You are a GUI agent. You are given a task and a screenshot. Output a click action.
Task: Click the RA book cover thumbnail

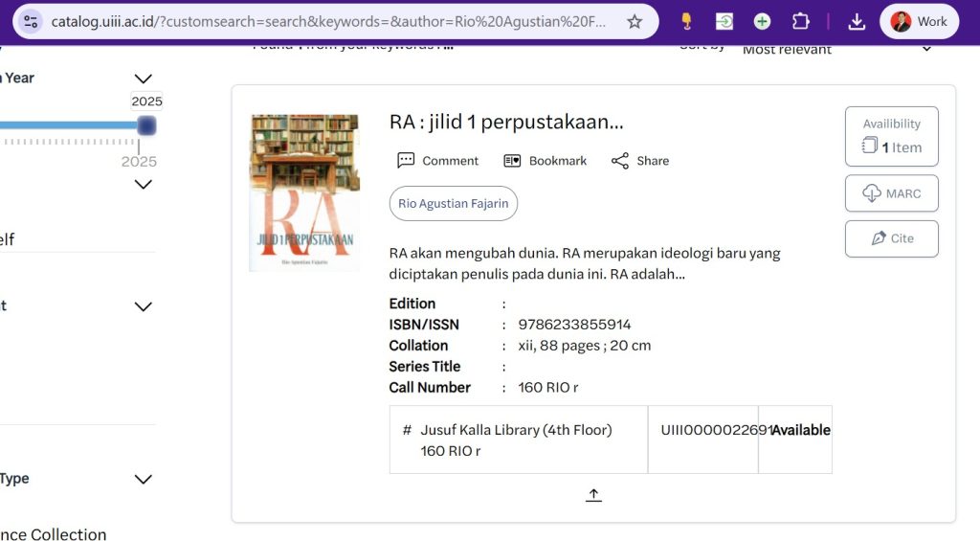point(304,192)
